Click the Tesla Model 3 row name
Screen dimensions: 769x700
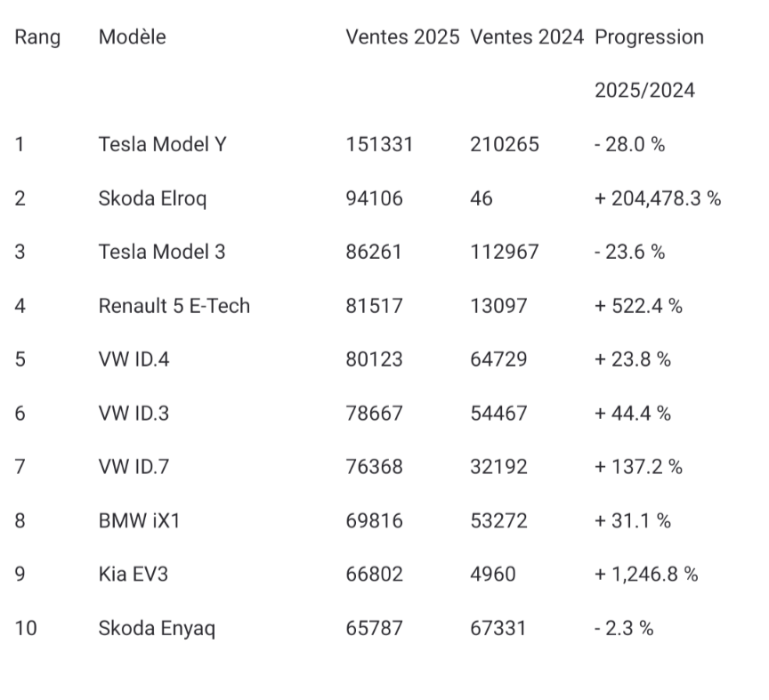point(161,252)
